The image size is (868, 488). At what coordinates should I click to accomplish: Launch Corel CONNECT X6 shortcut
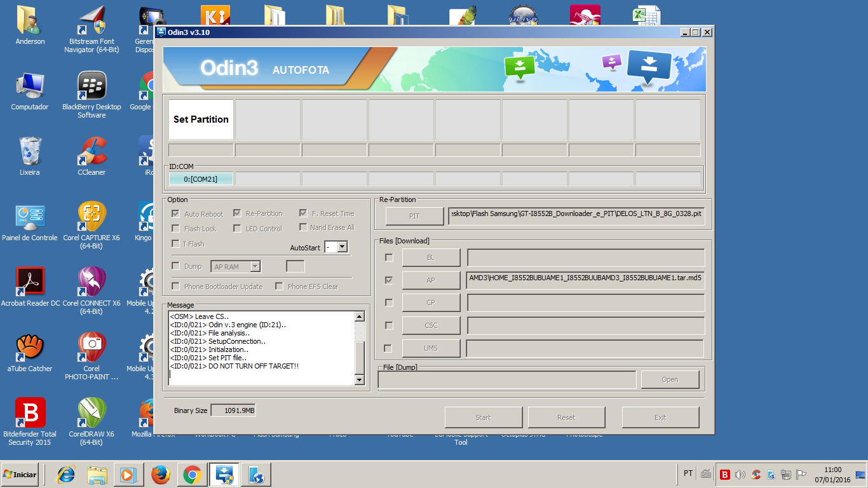[92, 291]
